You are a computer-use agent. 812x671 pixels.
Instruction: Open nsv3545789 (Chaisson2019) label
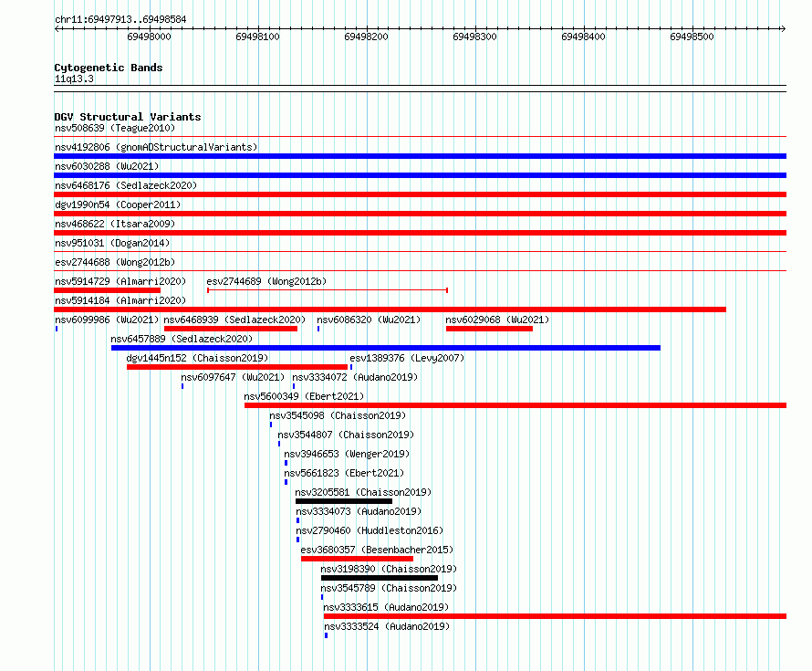(x=389, y=588)
